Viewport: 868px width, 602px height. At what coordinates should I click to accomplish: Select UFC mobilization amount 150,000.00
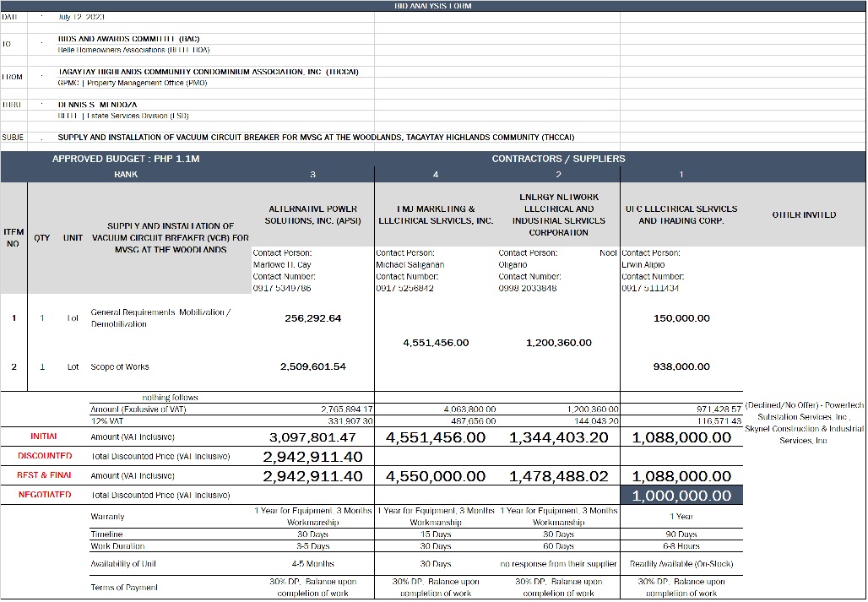[x=681, y=318]
